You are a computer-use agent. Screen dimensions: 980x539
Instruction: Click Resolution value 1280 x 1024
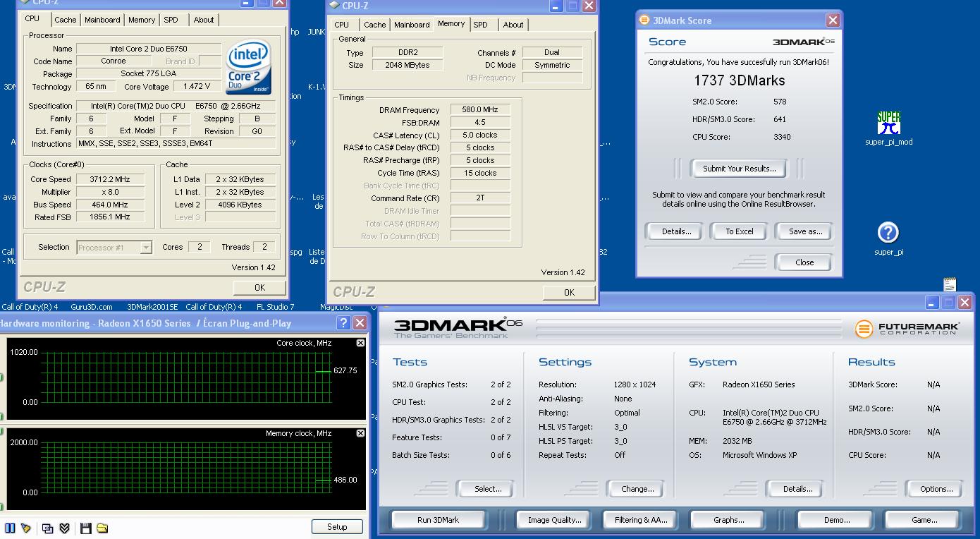[x=635, y=384]
